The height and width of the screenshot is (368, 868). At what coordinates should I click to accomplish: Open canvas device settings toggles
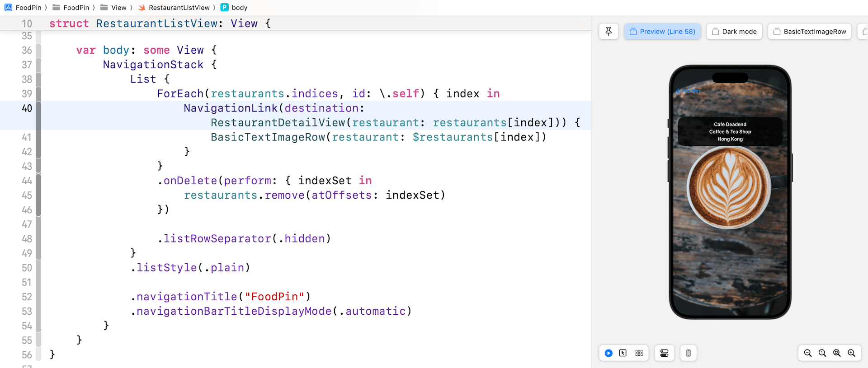pyautogui.click(x=664, y=353)
